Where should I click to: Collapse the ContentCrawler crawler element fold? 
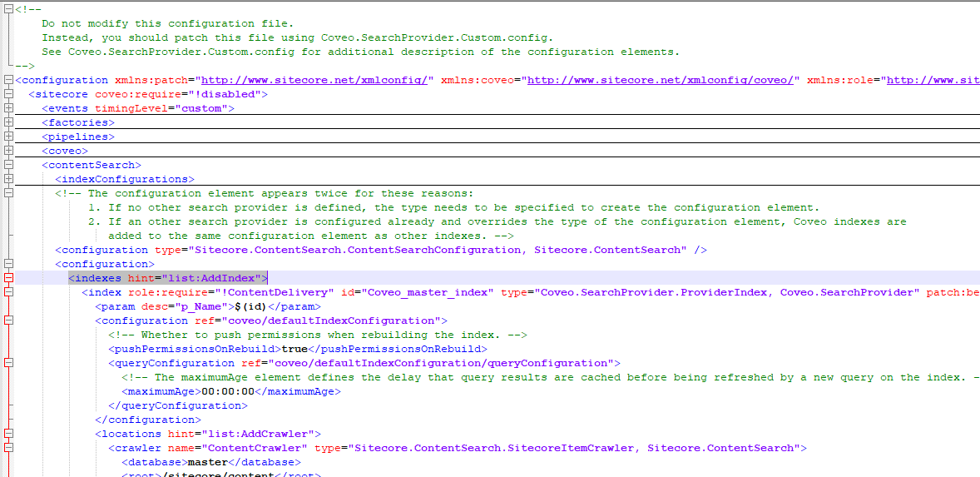(x=8, y=448)
